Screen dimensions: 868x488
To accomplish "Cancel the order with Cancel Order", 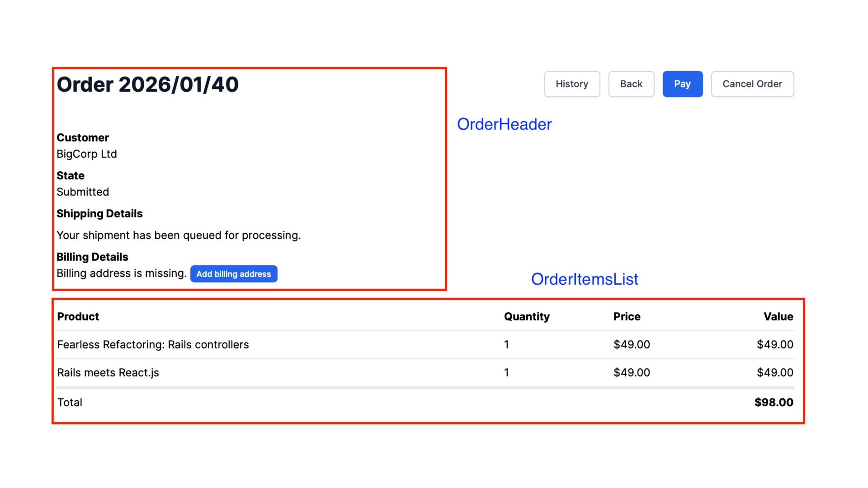I will (752, 84).
